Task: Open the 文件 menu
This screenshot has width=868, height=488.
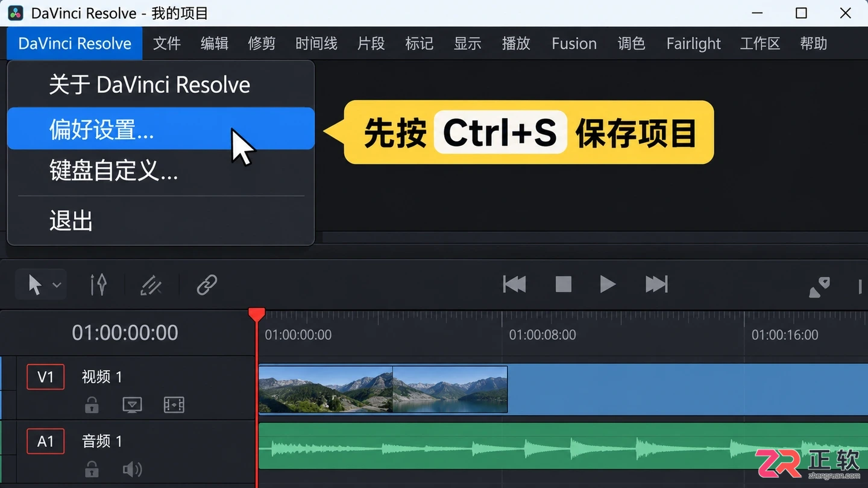Action: tap(167, 43)
